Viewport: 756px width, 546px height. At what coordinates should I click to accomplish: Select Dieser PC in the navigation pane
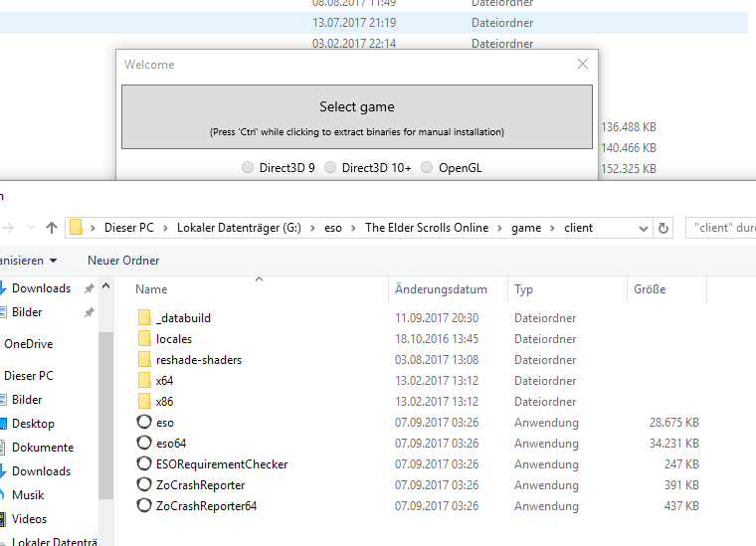29,376
